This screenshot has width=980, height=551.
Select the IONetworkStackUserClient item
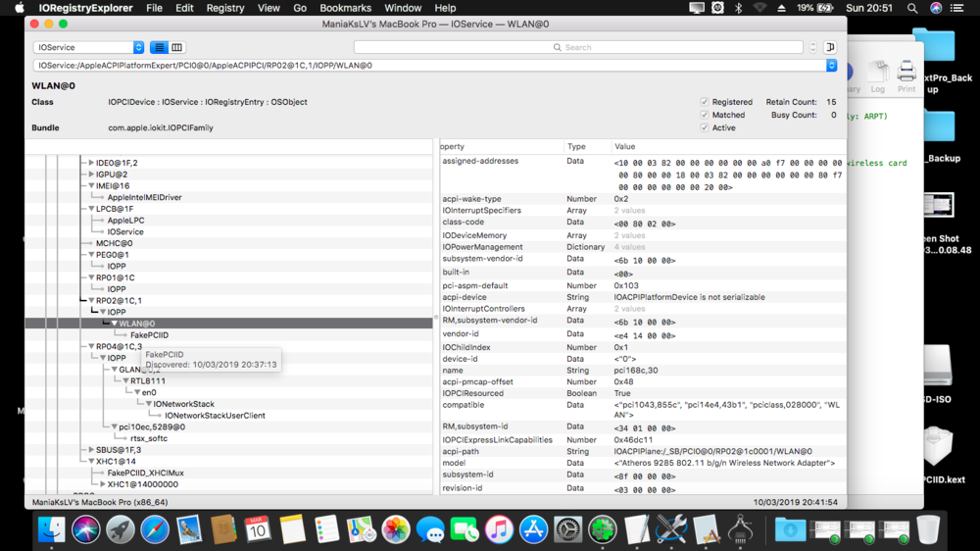pos(215,416)
